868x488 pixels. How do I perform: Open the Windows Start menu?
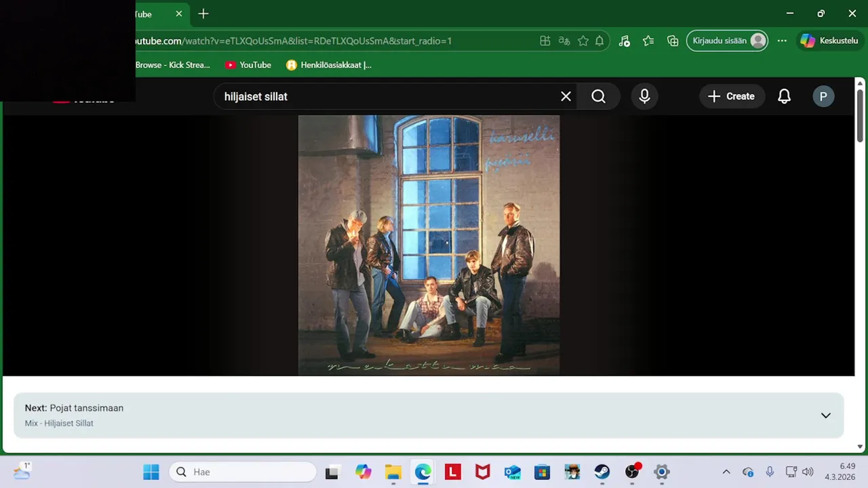coord(151,472)
